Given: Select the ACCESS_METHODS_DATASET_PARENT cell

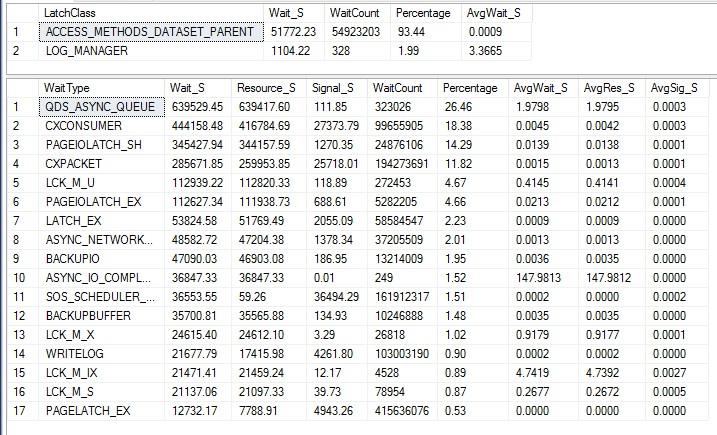Looking at the screenshot, I should pyautogui.click(x=149, y=32).
